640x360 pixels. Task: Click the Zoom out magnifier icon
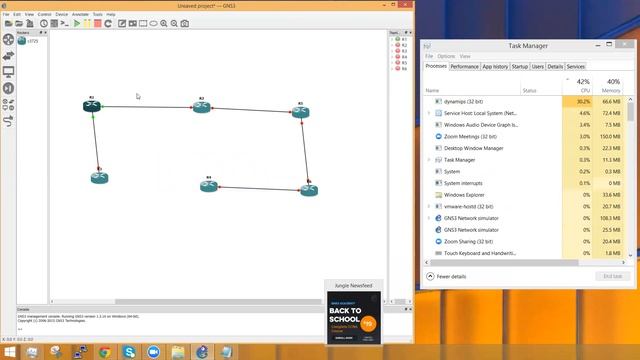pyautogui.click(x=174, y=24)
